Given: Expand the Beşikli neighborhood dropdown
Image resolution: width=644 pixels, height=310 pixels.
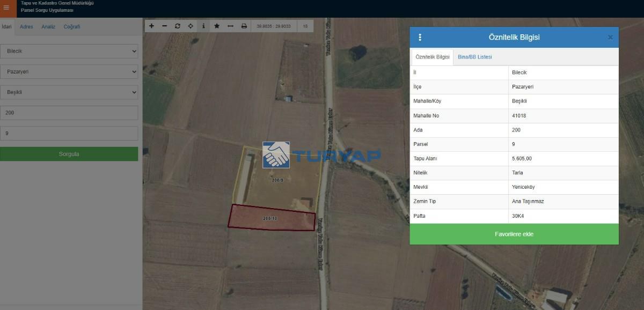Looking at the screenshot, I should point(69,92).
